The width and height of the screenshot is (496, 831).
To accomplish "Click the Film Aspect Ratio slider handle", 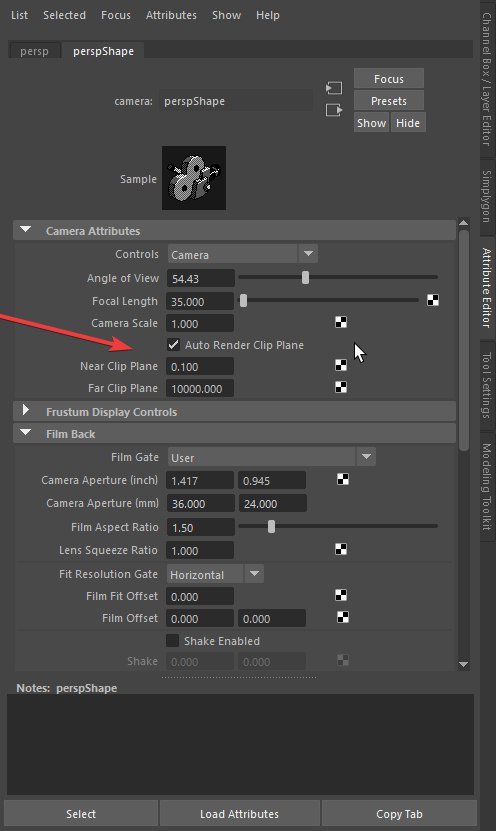I will tap(271, 526).
